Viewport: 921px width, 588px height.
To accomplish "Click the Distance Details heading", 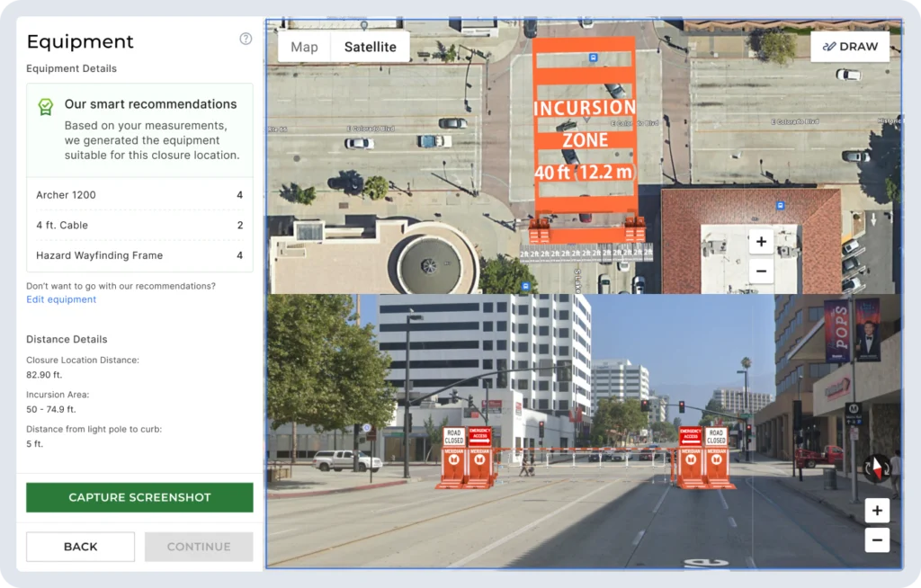I will click(67, 340).
